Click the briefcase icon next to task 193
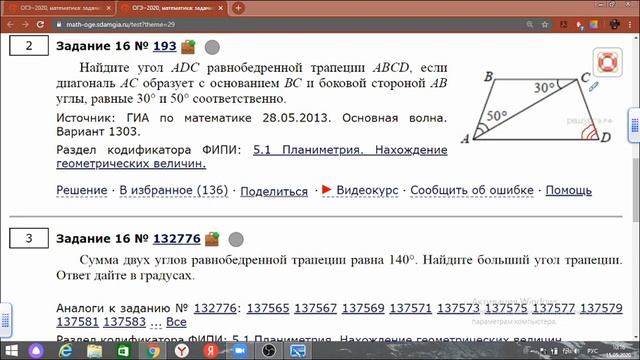The width and height of the screenshot is (640, 360). (188, 47)
